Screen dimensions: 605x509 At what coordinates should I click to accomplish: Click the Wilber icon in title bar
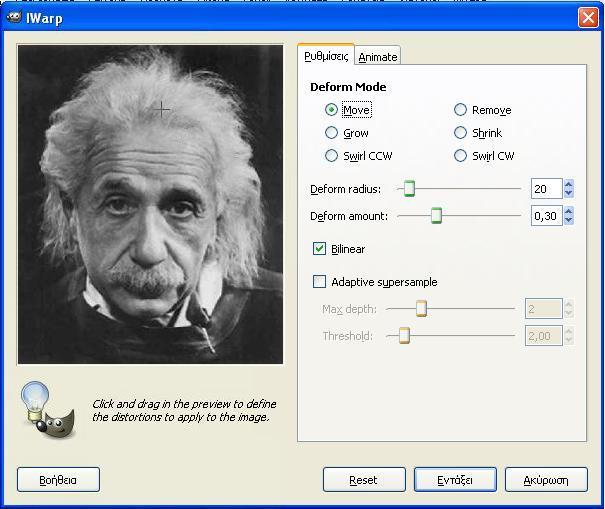(x=14, y=17)
